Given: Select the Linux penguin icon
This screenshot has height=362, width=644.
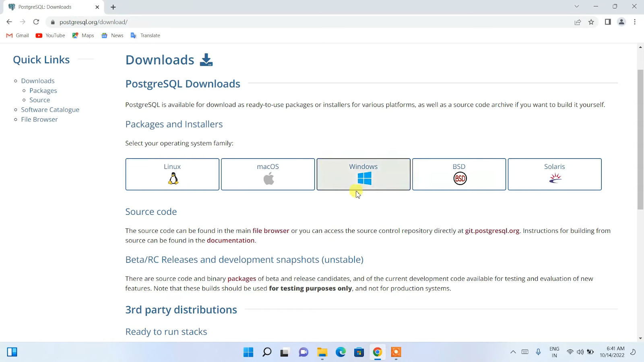Looking at the screenshot, I should click(172, 178).
